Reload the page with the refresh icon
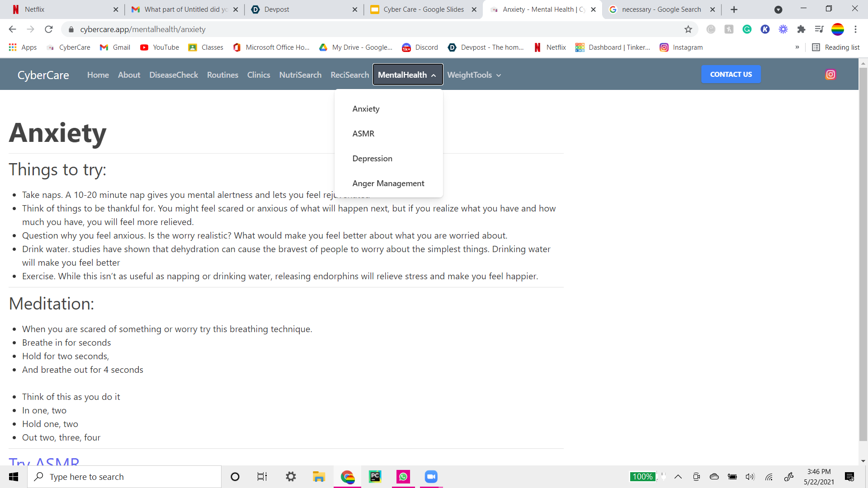 [x=49, y=29]
